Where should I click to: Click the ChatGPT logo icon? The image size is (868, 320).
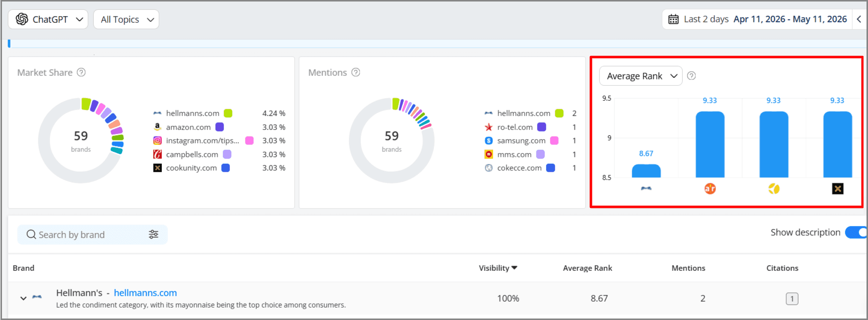click(22, 19)
